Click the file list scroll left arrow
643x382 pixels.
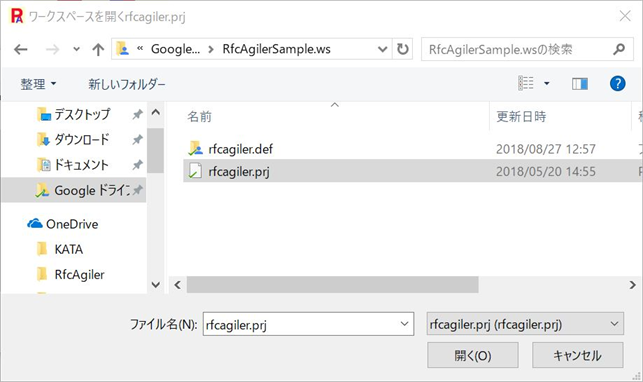(178, 285)
